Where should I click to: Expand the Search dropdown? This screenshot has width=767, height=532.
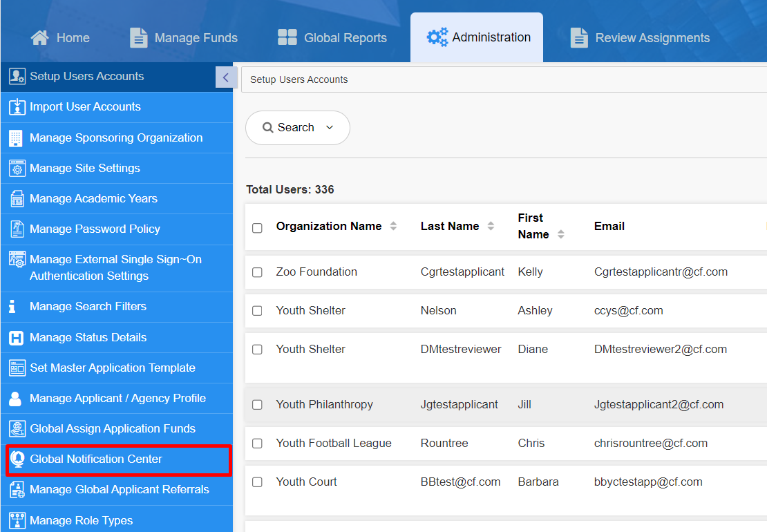pyautogui.click(x=298, y=128)
